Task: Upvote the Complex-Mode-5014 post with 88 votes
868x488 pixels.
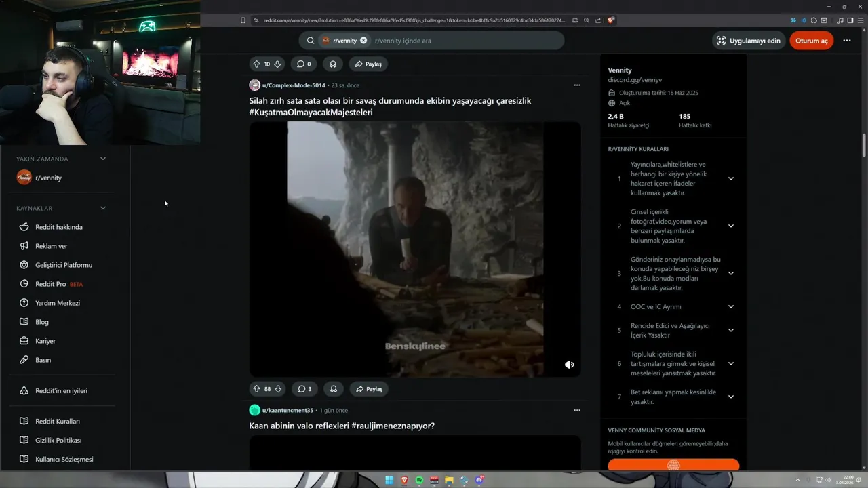Action: (x=256, y=389)
